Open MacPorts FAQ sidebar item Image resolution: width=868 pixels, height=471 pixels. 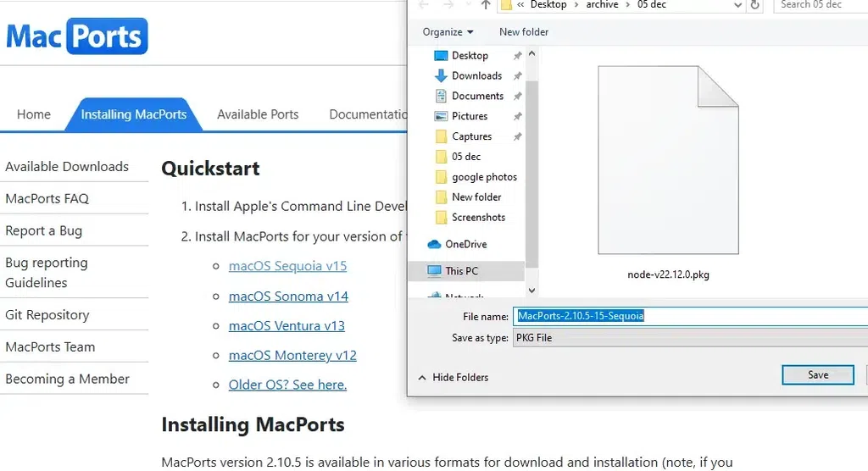[47, 199]
